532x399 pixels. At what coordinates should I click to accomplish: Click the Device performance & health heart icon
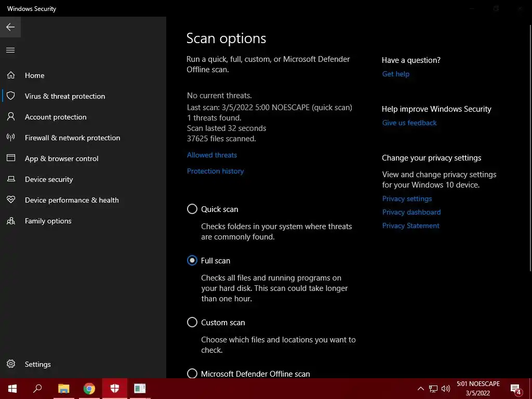pos(11,199)
